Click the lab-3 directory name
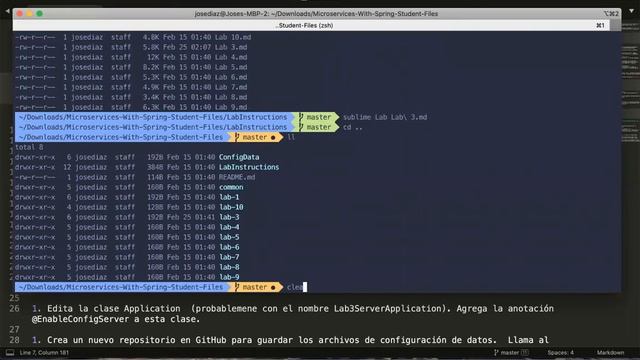The height and width of the screenshot is (360, 640). click(x=229, y=217)
